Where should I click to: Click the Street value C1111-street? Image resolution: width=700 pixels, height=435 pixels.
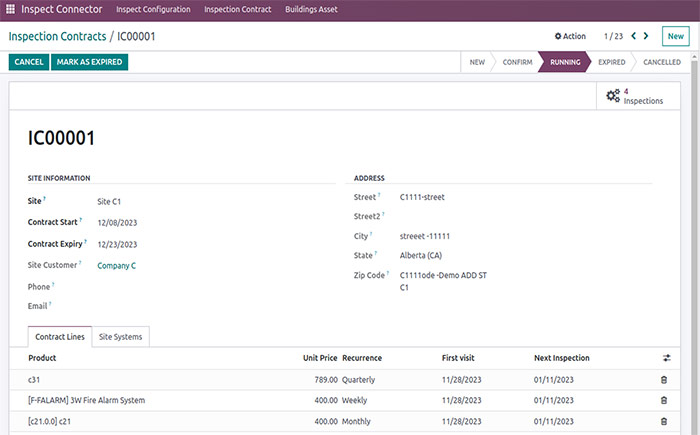coord(422,197)
